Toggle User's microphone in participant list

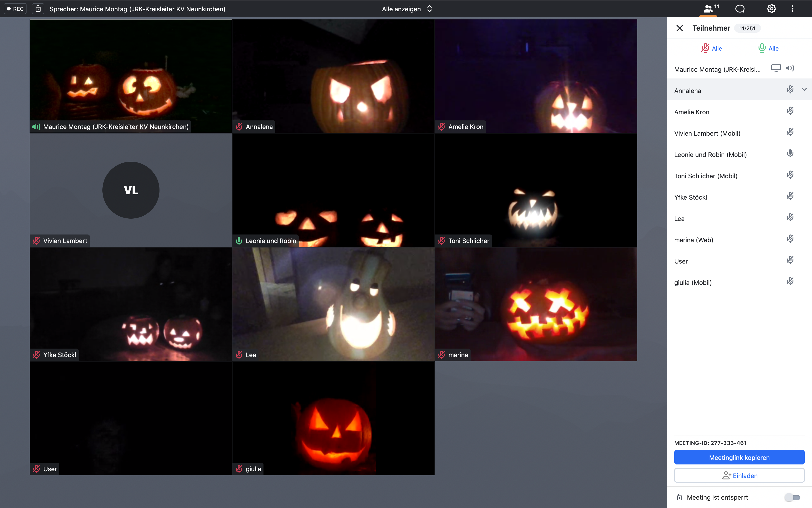pyautogui.click(x=790, y=260)
